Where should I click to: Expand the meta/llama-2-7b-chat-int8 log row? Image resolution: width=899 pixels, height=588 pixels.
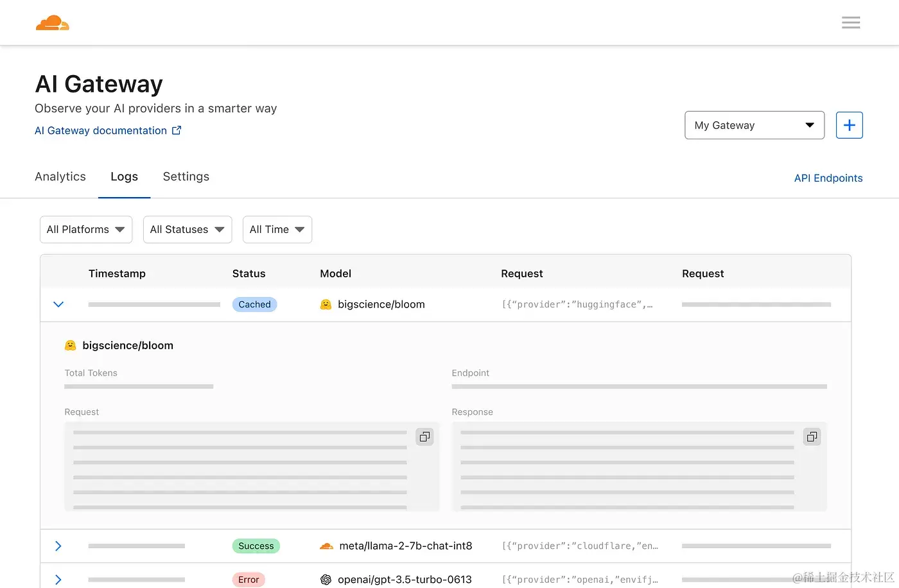click(58, 546)
